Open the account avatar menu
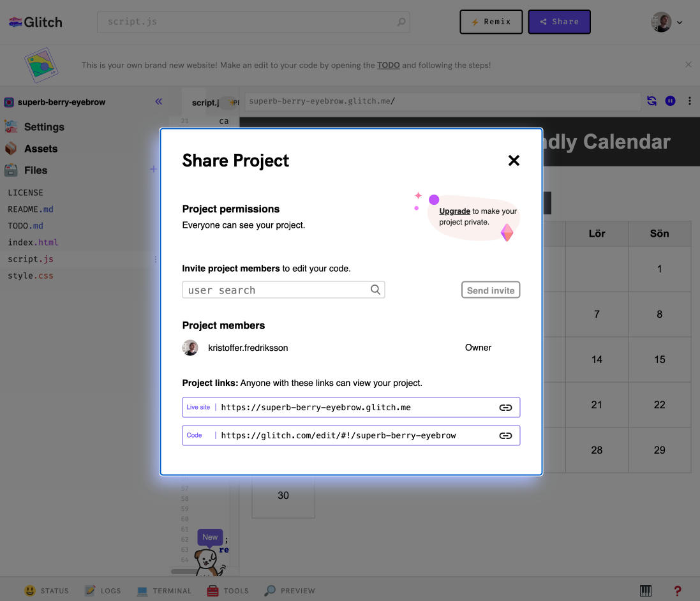700x601 pixels. coord(667,22)
